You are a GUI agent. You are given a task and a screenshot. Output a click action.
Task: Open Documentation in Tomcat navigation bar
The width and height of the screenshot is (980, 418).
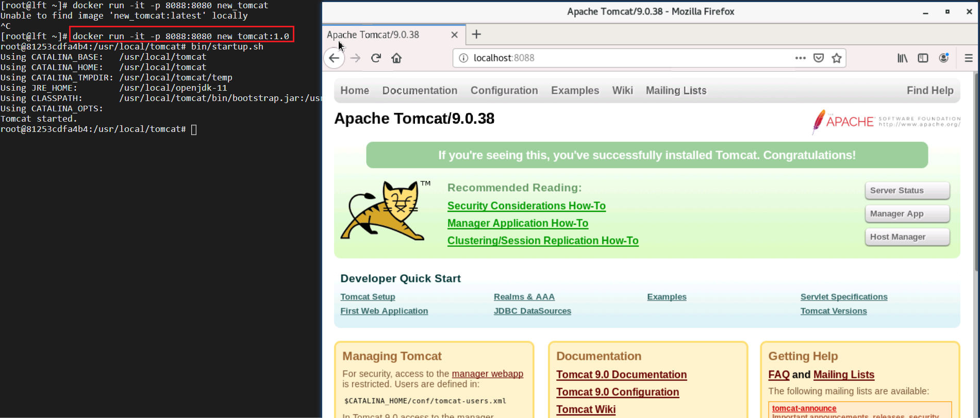[x=420, y=90]
